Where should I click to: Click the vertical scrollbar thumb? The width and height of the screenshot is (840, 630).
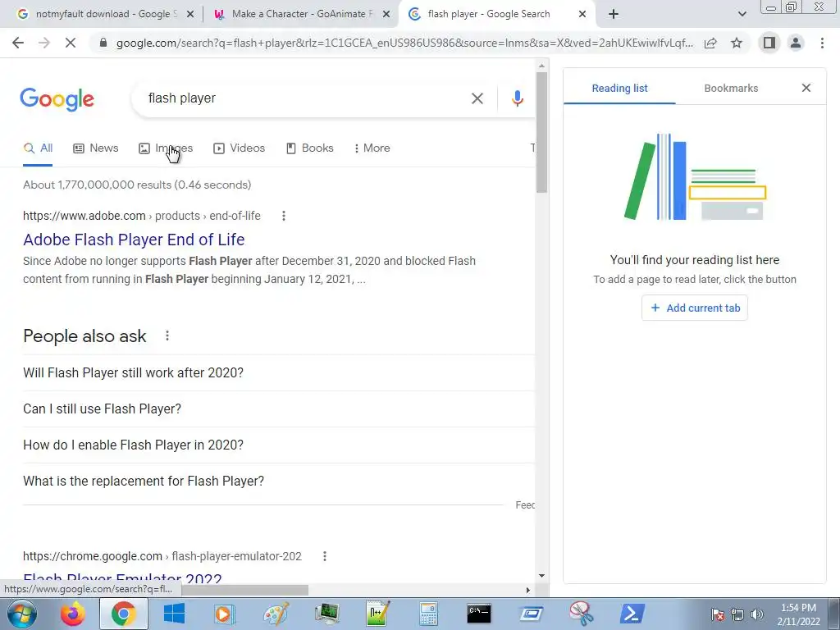[x=541, y=132]
